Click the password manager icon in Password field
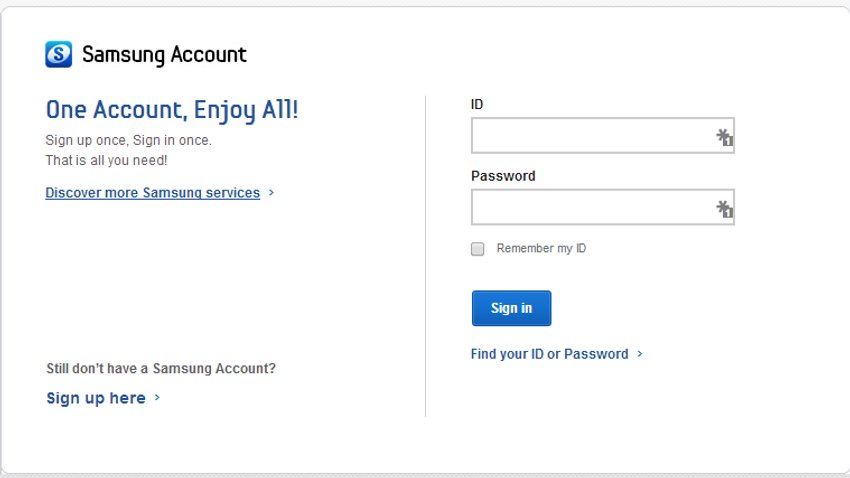The height and width of the screenshot is (478, 850). (x=724, y=209)
